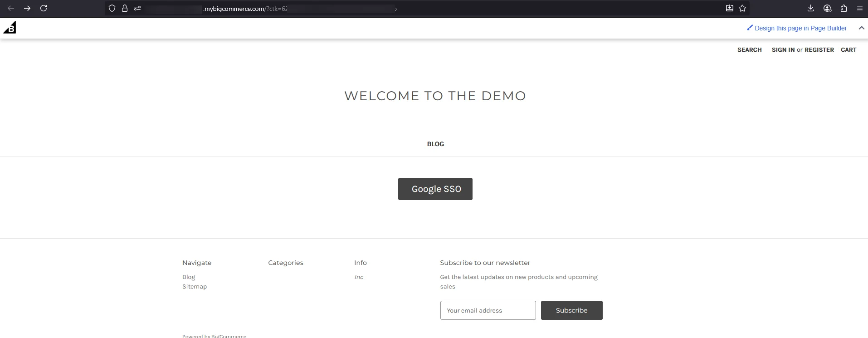Image resolution: width=868 pixels, height=338 pixels.
Task: Open the SEARCH menu item
Action: coord(749,50)
